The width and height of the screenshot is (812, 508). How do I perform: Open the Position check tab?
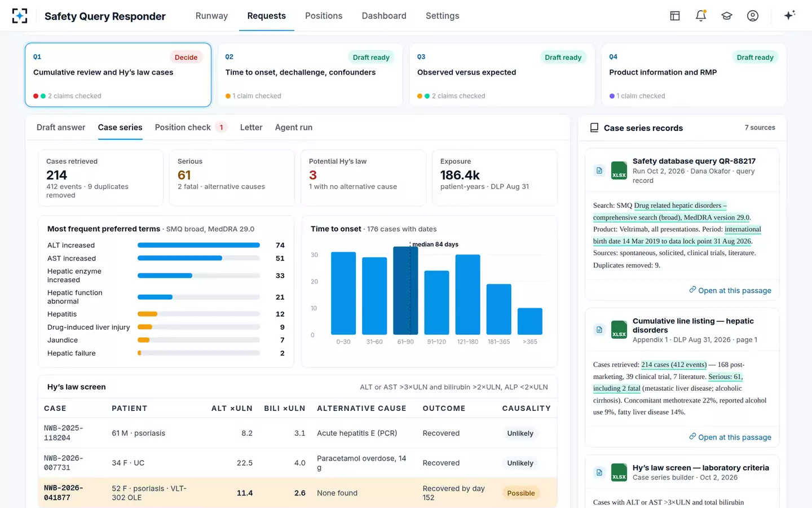pyautogui.click(x=191, y=128)
